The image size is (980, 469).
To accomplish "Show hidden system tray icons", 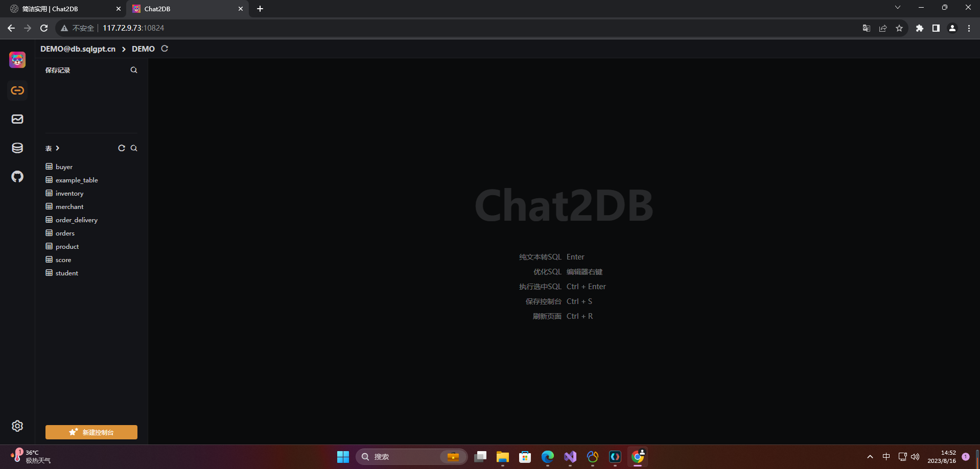I will (870, 457).
